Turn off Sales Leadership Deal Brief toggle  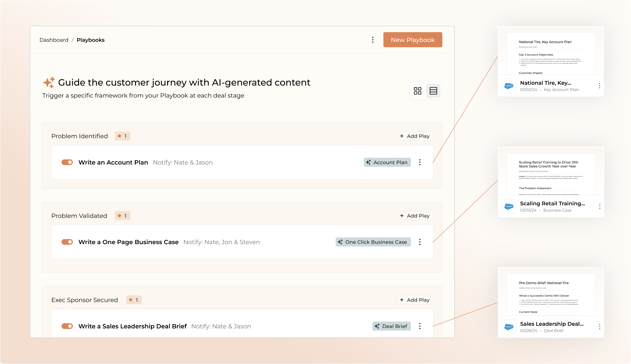point(67,326)
